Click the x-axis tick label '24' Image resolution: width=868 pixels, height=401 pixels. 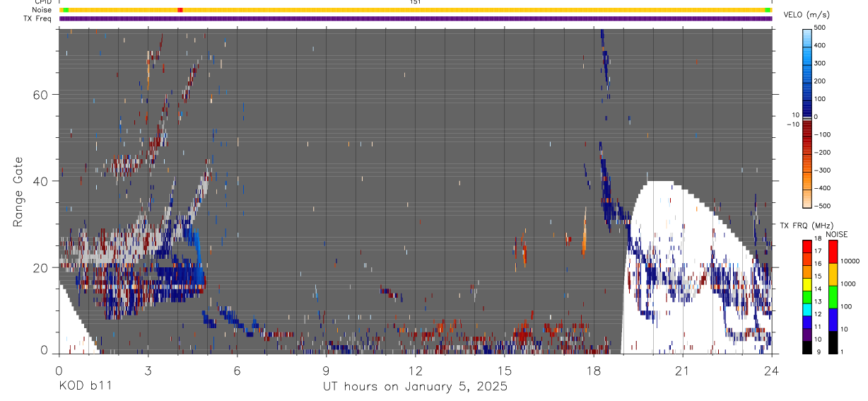[772, 370]
